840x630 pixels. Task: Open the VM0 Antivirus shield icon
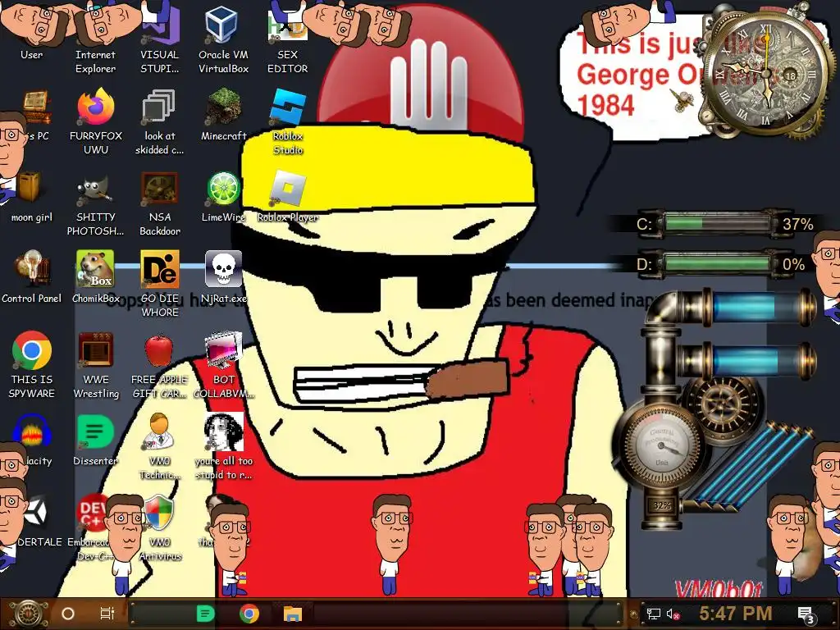(x=160, y=527)
